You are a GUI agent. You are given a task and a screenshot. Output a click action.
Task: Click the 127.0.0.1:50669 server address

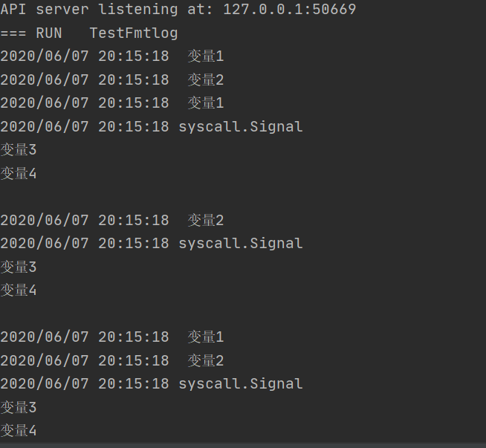289,10
